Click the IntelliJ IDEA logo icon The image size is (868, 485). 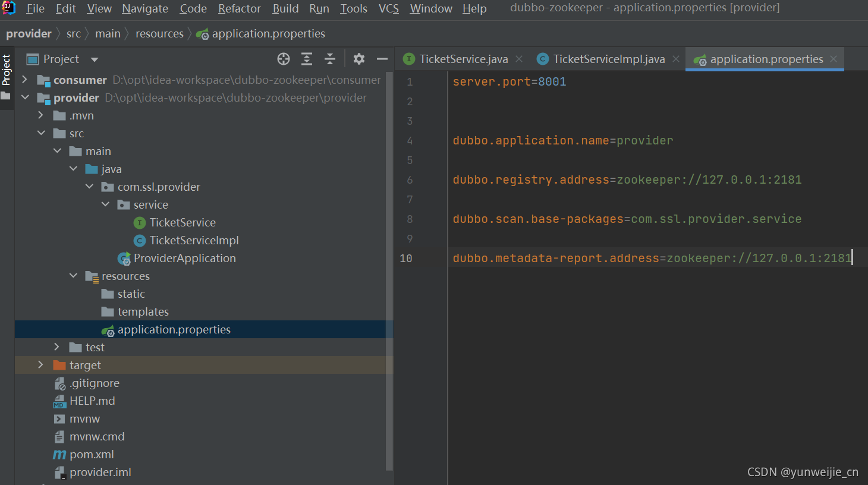click(x=9, y=8)
